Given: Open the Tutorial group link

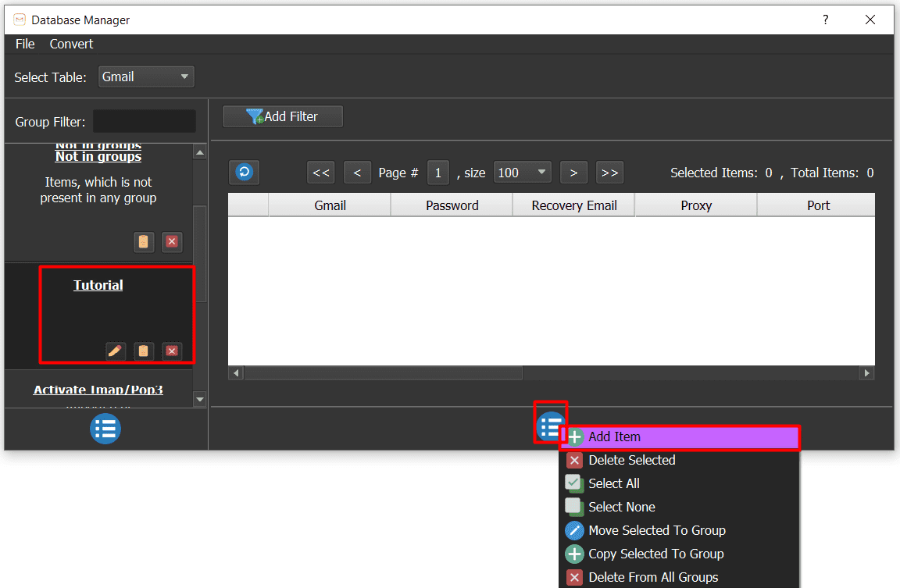Looking at the screenshot, I should click(x=98, y=285).
